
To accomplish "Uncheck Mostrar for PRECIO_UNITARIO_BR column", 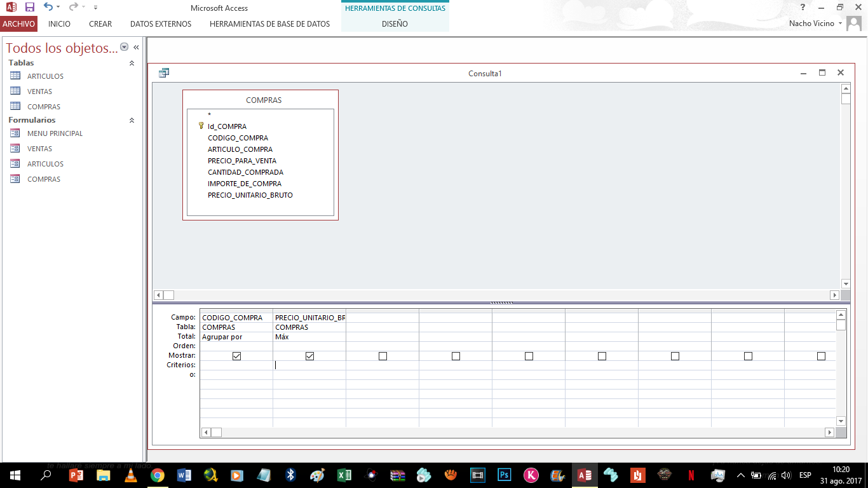I will [x=309, y=356].
